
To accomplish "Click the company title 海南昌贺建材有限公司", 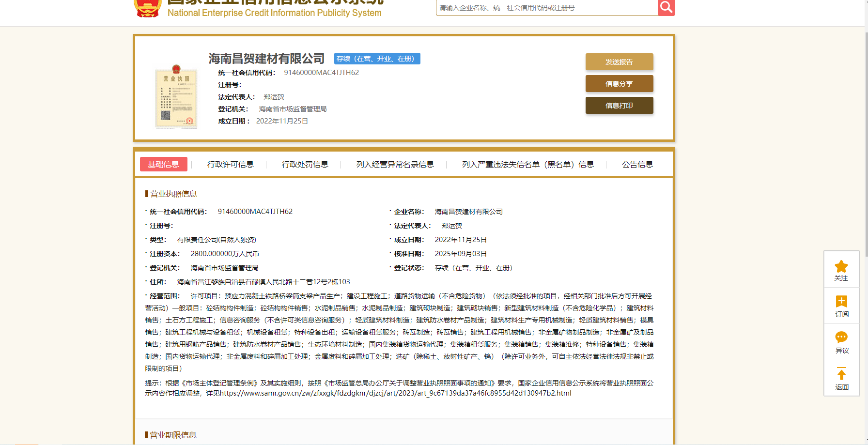I will coord(267,59).
